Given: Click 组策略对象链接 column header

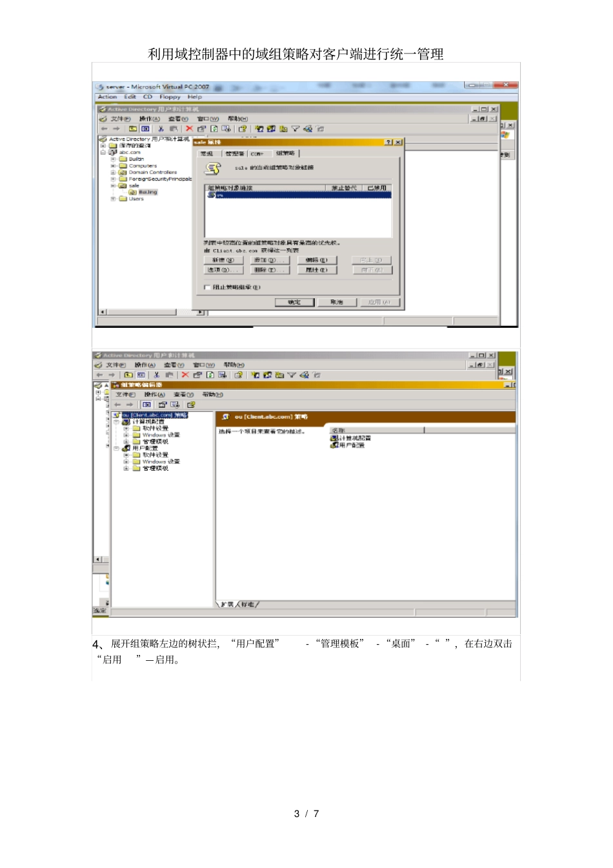Looking at the screenshot, I should click(265, 188).
